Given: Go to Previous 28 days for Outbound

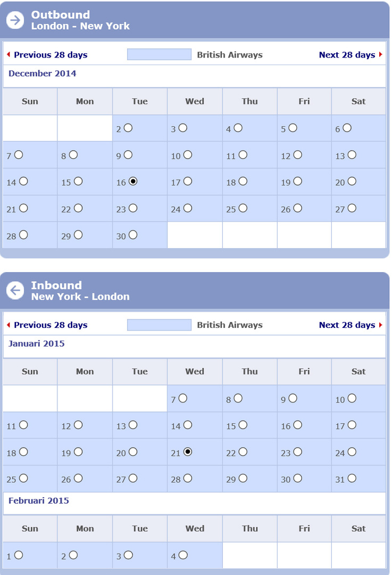Looking at the screenshot, I should (51, 55).
